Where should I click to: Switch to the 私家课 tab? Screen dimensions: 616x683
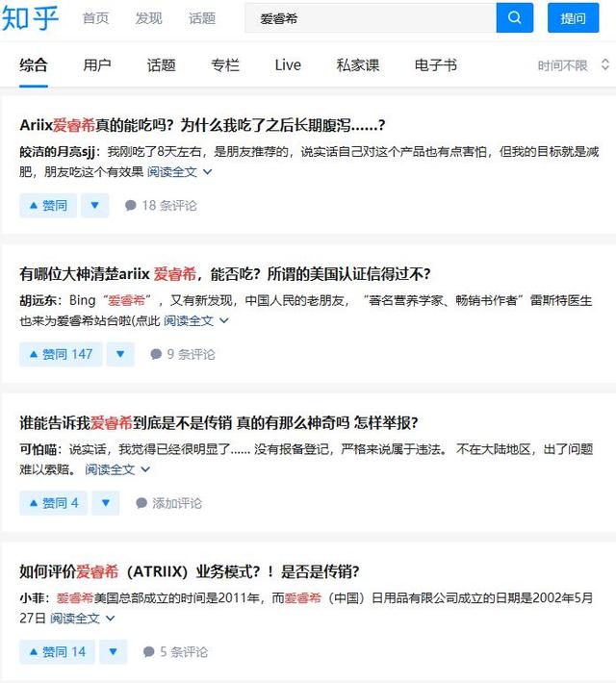[358, 65]
